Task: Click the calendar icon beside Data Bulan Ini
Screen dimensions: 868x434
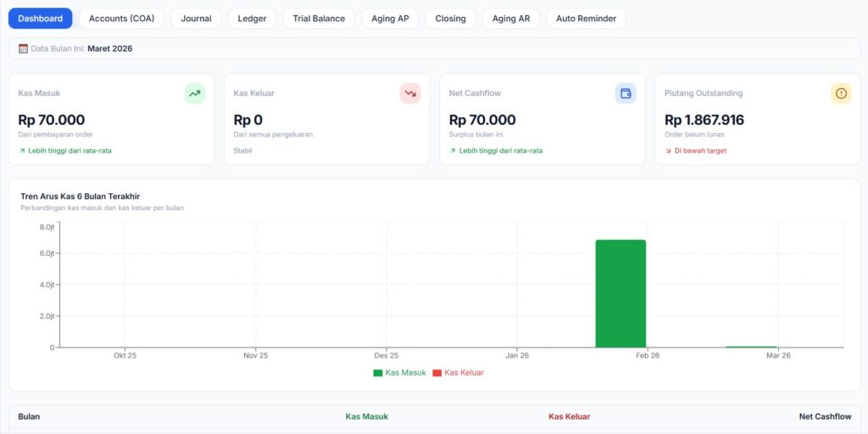Action: [23, 48]
